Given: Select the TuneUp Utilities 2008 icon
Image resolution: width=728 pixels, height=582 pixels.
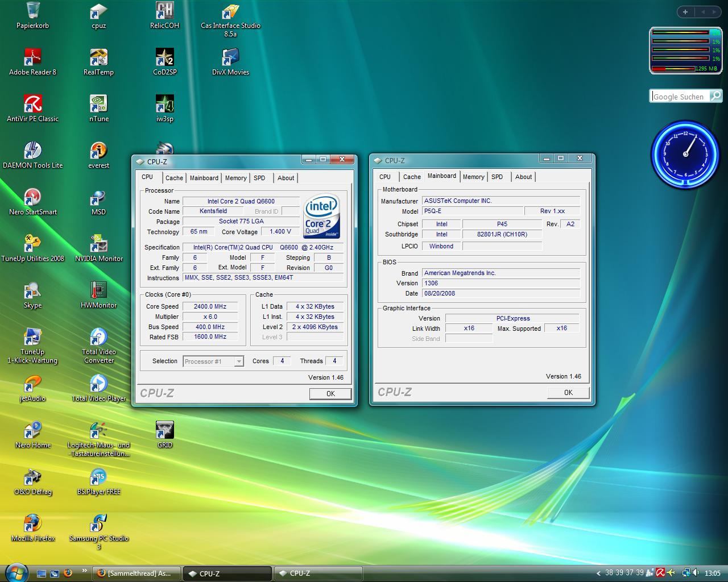Looking at the screenshot, I should click(32, 248).
